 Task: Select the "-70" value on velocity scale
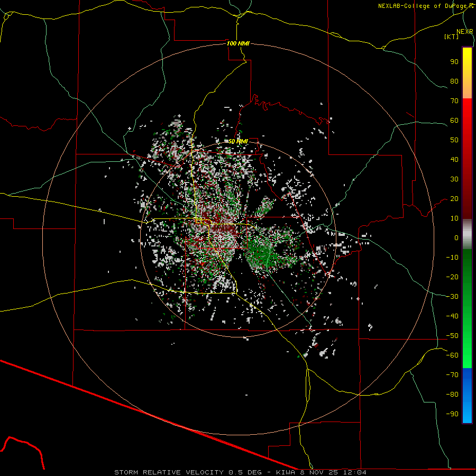coord(452,375)
